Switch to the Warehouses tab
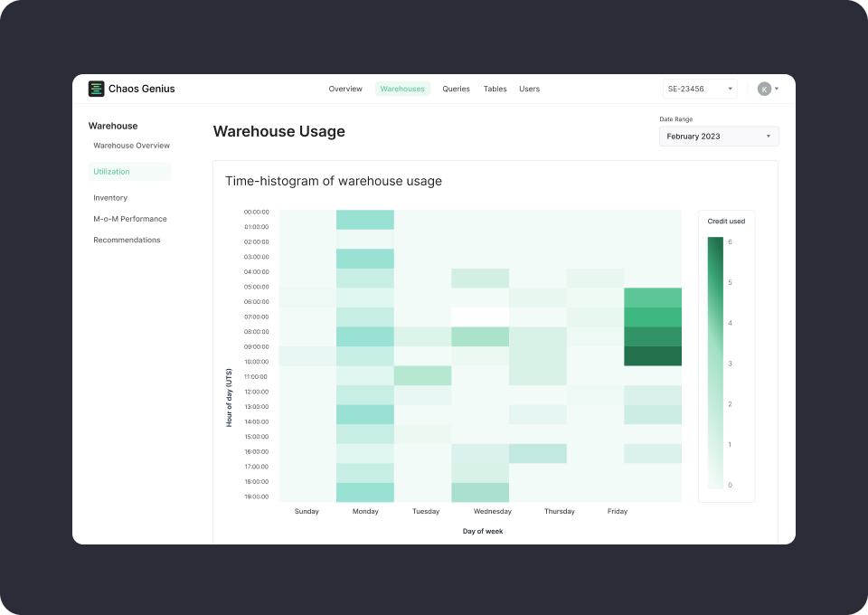This screenshot has height=615, width=868. tap(402, 89)
